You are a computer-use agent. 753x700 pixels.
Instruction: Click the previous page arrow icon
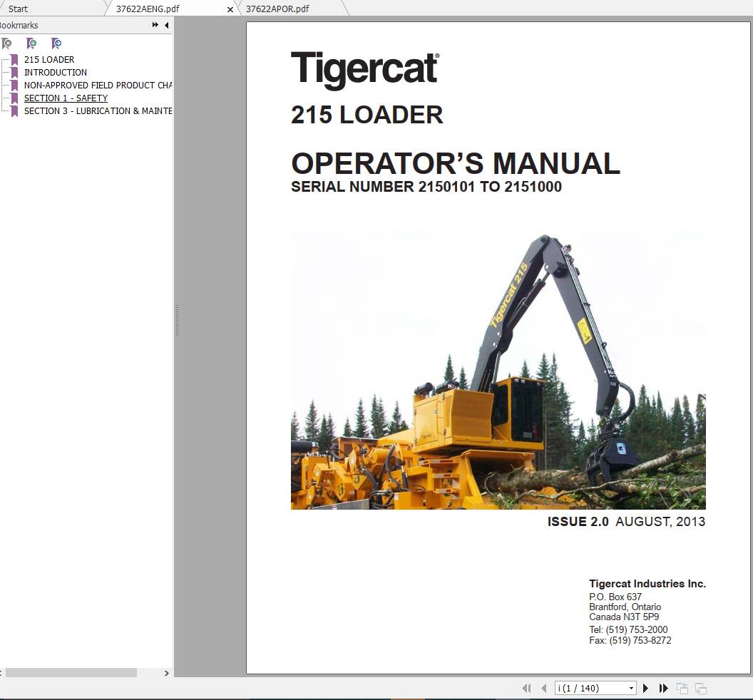click(542, 688)
